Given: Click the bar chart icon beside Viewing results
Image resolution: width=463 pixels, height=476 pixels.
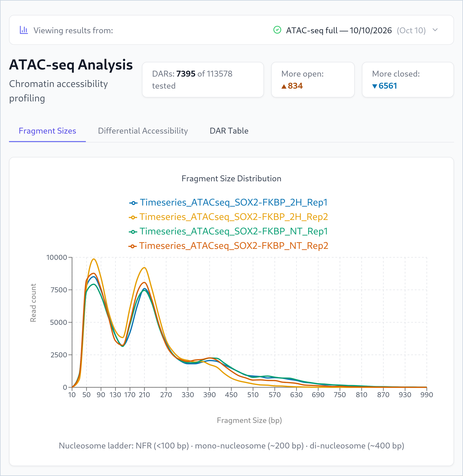Looking at the screenshot, I should (x=24, y=30).
